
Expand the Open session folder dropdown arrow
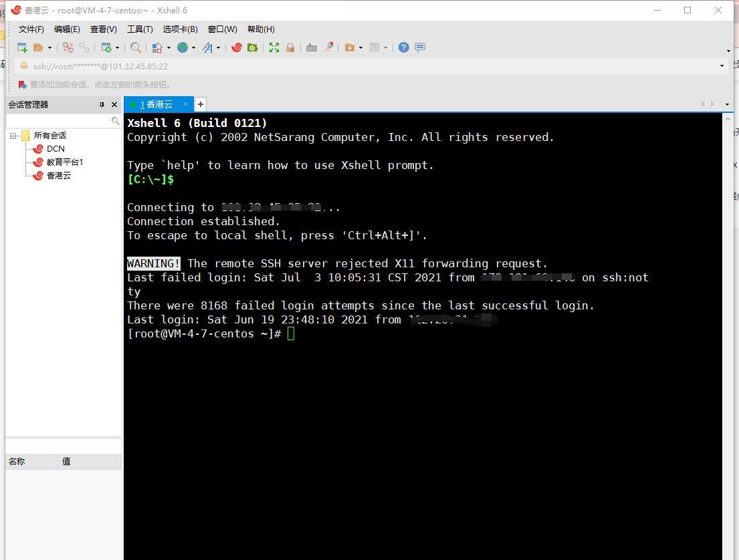49,47
